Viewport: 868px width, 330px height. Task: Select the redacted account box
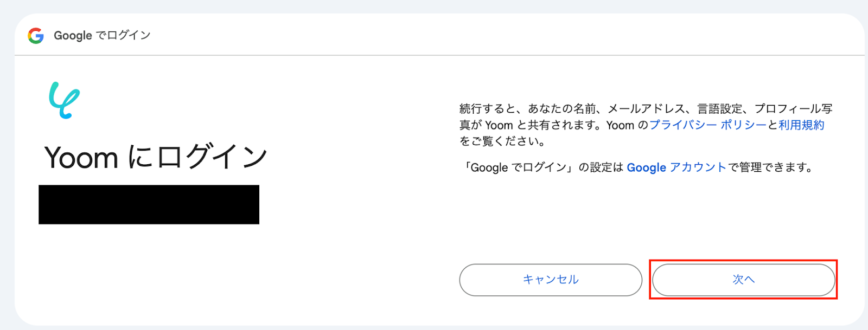click(149, 204)
